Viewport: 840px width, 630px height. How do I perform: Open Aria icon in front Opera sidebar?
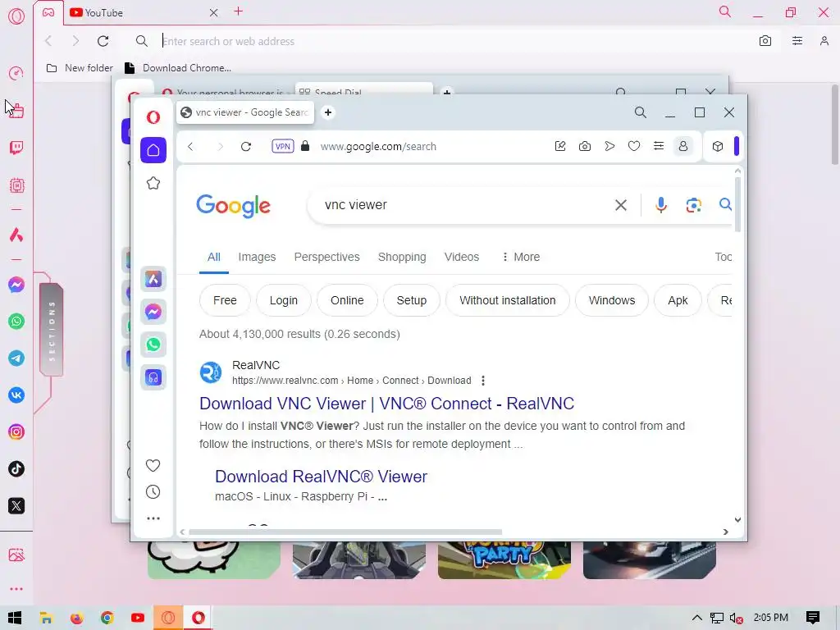153,279
